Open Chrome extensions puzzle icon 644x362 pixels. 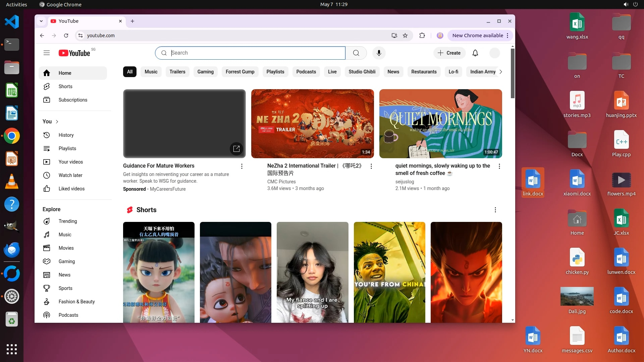pyautogui.click(x=422, y=36)
